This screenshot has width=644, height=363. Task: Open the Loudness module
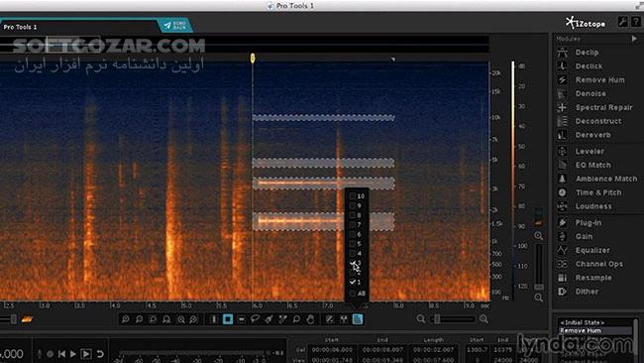593,206
